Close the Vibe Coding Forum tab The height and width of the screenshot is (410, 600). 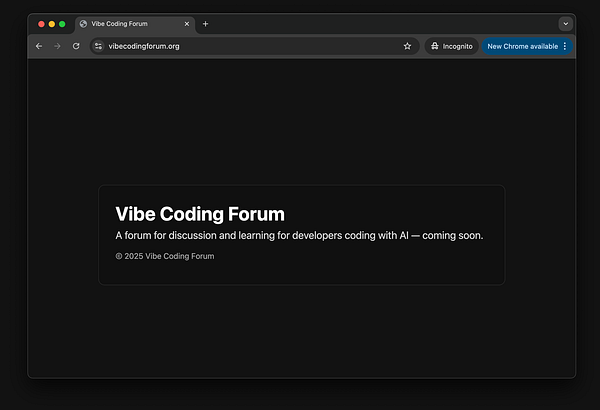pyautogui.click(x=187, y=24)
